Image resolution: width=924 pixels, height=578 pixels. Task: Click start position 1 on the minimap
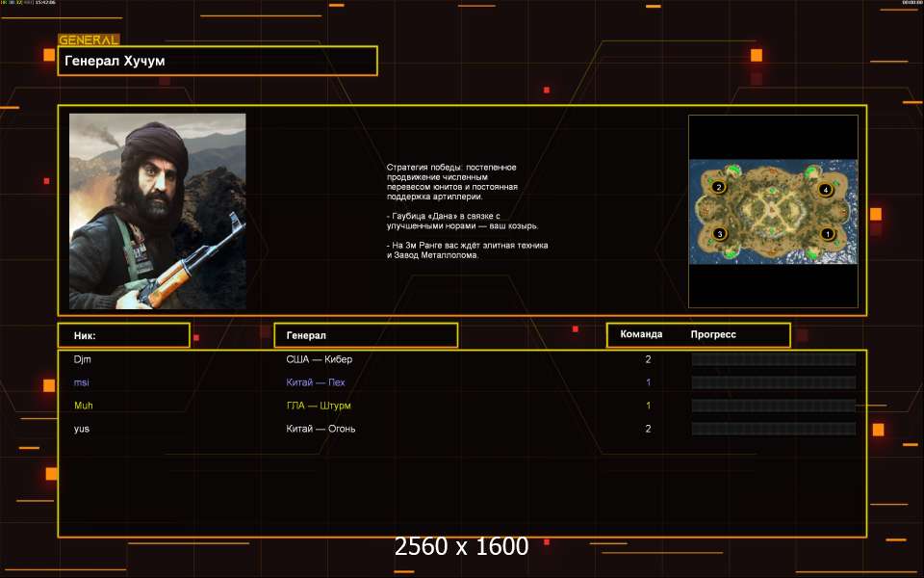[x=825, y=233]
